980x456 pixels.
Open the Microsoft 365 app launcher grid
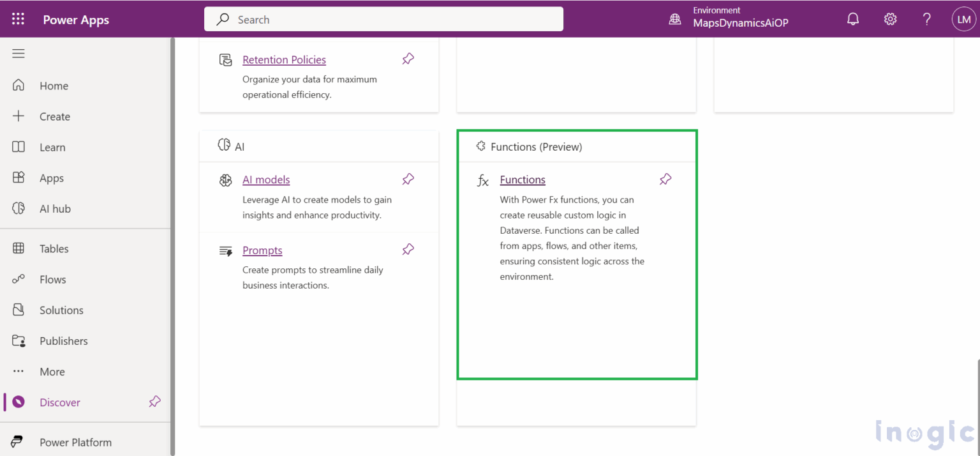(17, 19)
